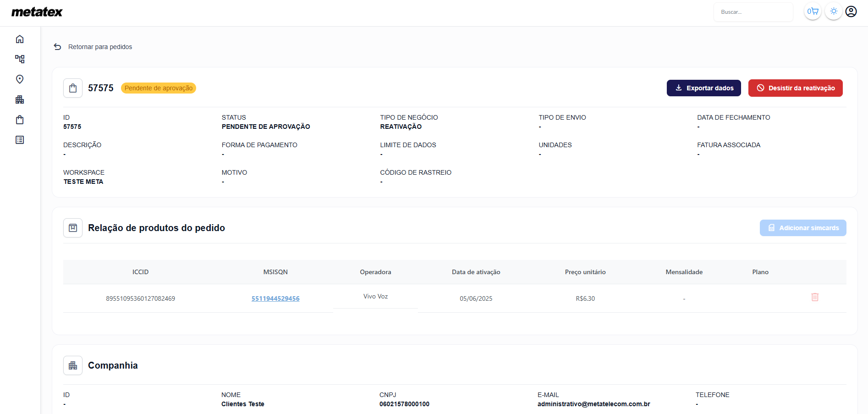This screenshot has height=414, width=868.
Task: Select email administrativo@metatelecom.com.br
Action: pos(594,404)
